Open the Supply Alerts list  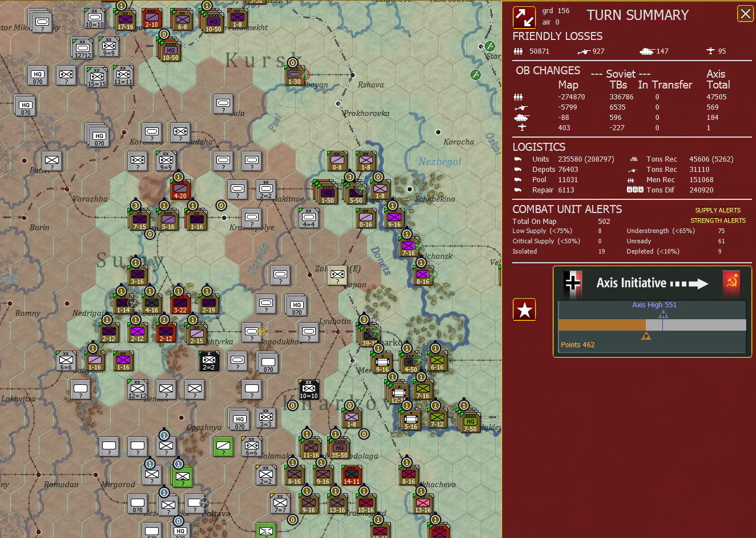(717, 210)
